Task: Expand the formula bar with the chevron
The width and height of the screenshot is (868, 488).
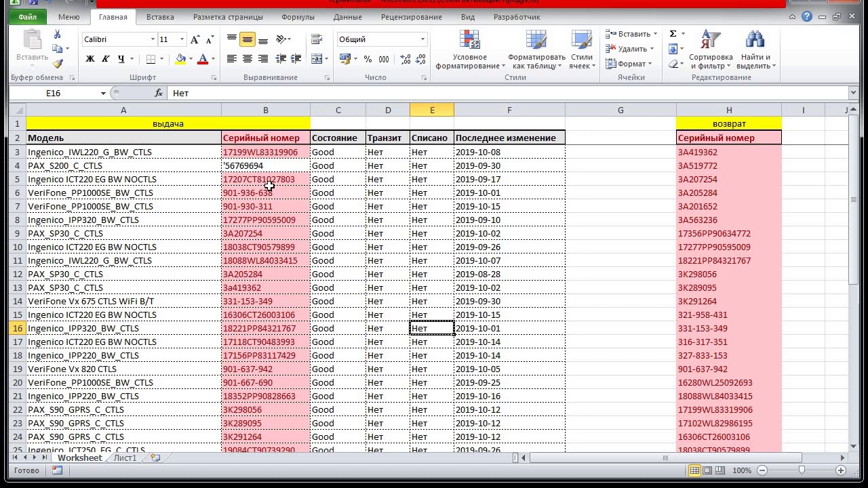Action: [853, 93]
